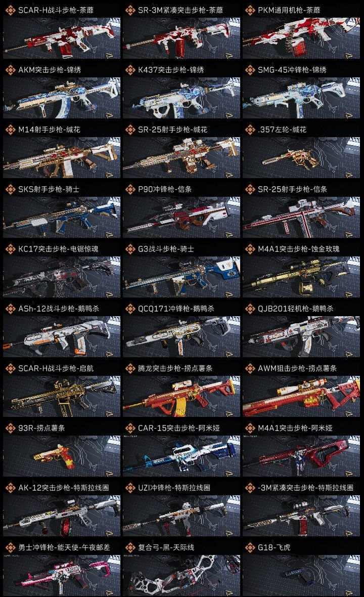Select the PKM通用机枪-荼蘼 skin image
The width and height of the screenshot is (364, 597).
click(x=301, y=38)
